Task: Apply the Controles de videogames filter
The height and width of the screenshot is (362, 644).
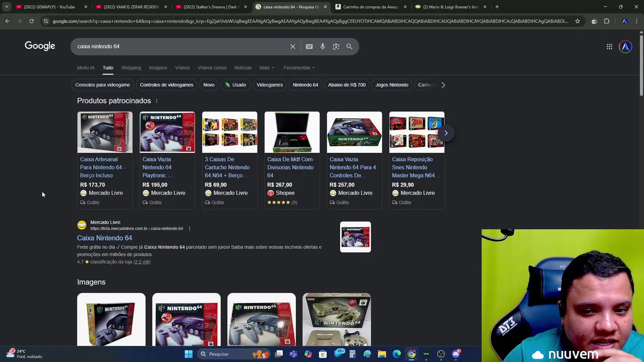Action: click(167, 85)
